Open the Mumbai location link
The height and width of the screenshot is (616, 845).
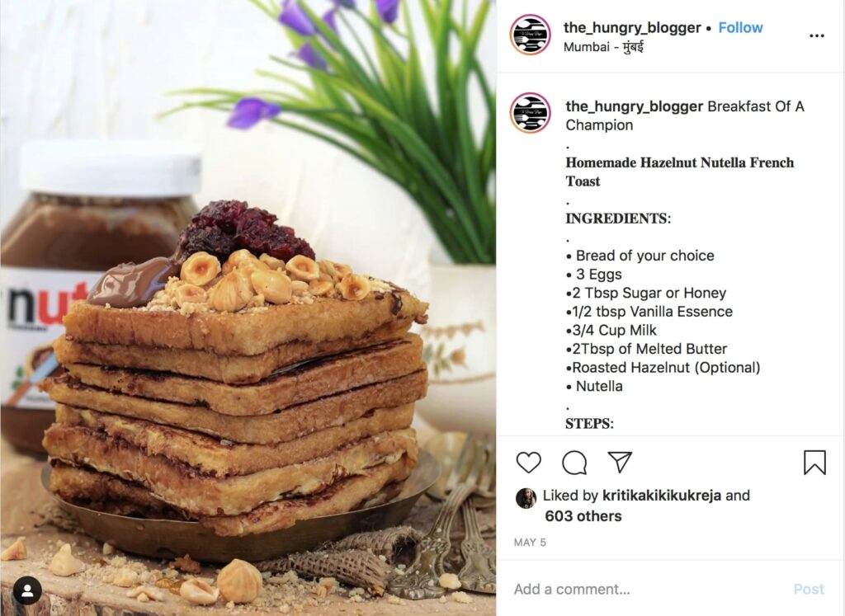click(603, 47)
